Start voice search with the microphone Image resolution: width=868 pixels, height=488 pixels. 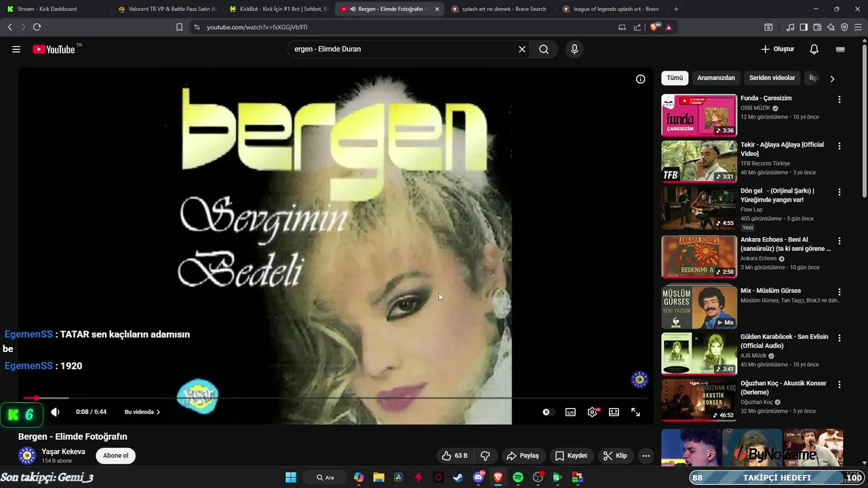coord(574,49)
